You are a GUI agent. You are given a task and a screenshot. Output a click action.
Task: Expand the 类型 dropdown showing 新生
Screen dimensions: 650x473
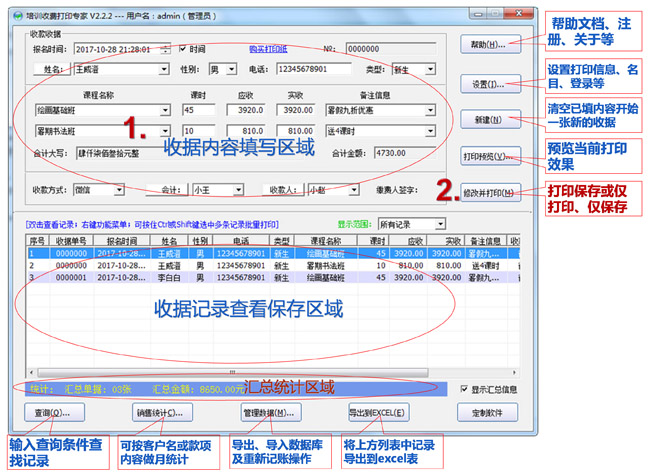[x=429, y=70]
